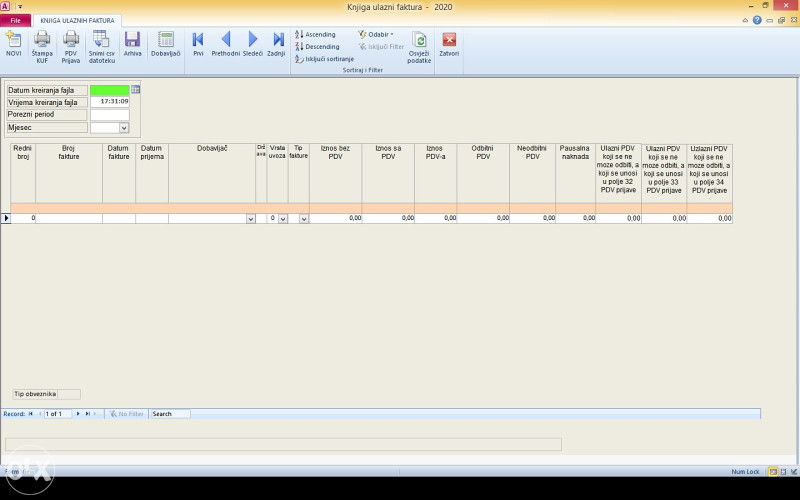
Task: Expand the Dobavljač dropdown in the row
Action: point(251,218)
